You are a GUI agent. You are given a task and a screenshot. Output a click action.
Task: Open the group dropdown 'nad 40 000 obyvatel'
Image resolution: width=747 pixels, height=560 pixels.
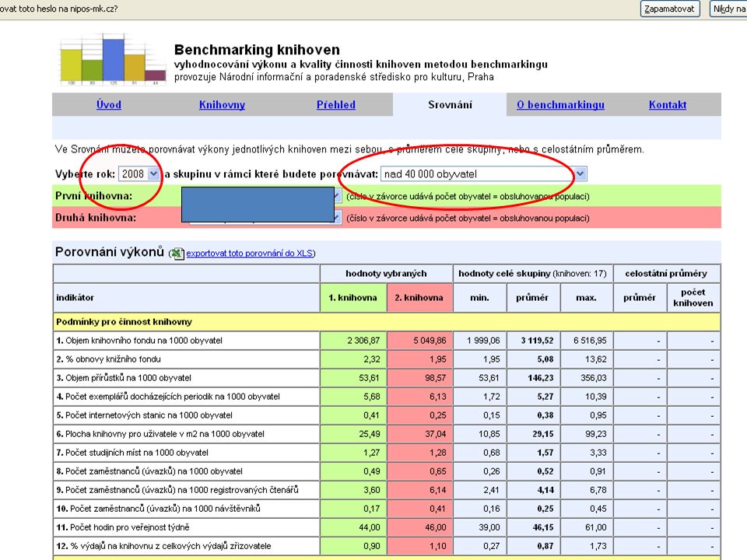coord(483,173)
